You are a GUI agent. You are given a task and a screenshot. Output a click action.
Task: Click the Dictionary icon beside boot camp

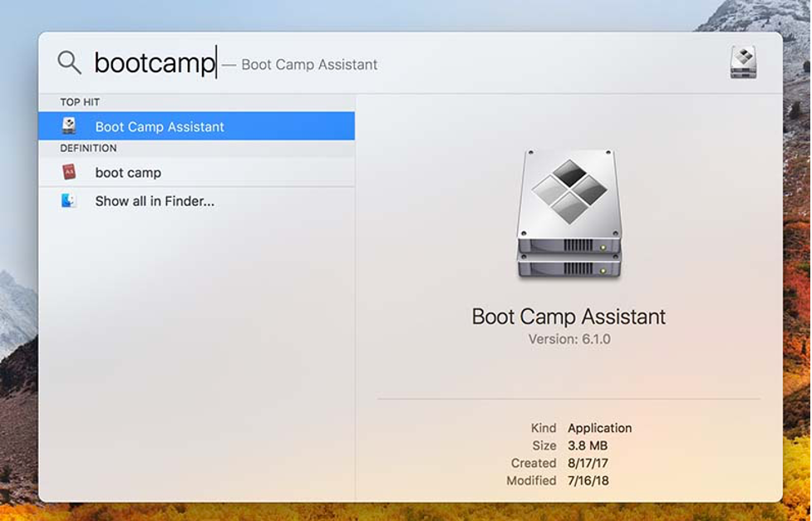pyautogui.click(x=69, y=172)
